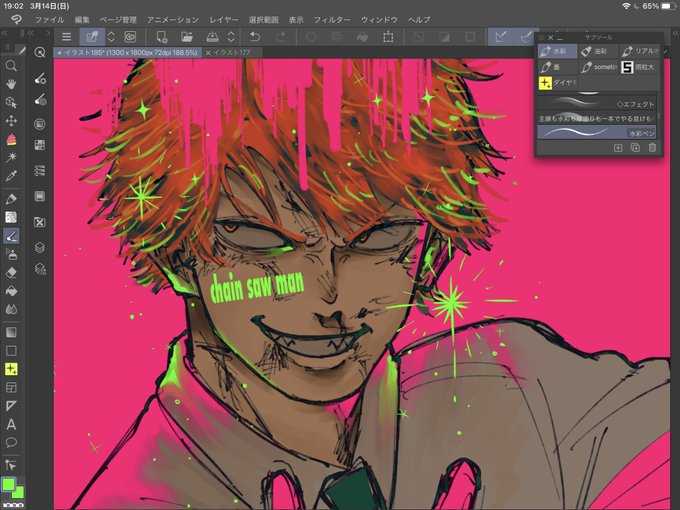Select the active Brush tool
This screenshot has height=510, width=680.
tap(11, 236)
